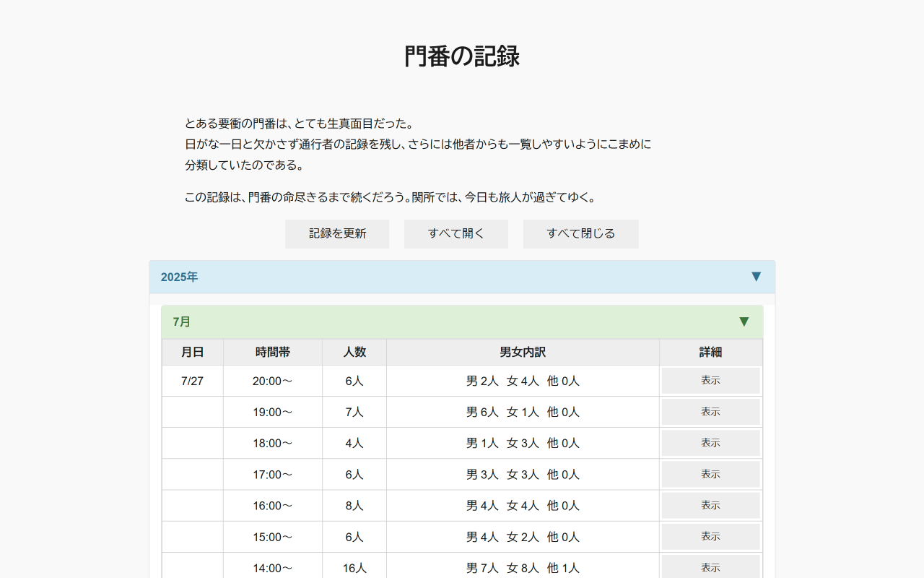This screenshot has width=924, height=578.
Task: Click the 7人 count cell
Action: [x=354, y=412]
